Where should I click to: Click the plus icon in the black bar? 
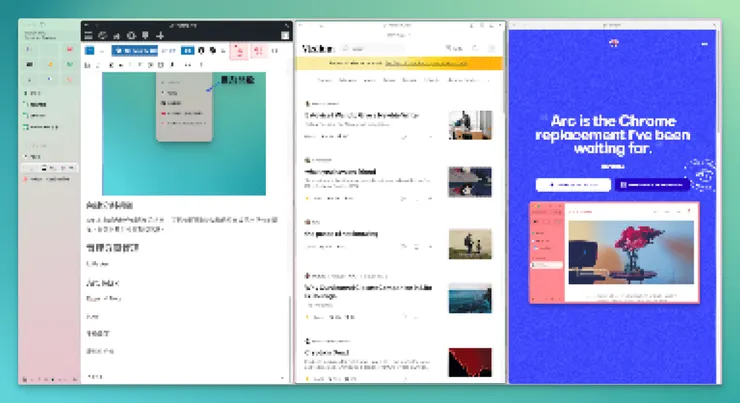coord(160,35)
